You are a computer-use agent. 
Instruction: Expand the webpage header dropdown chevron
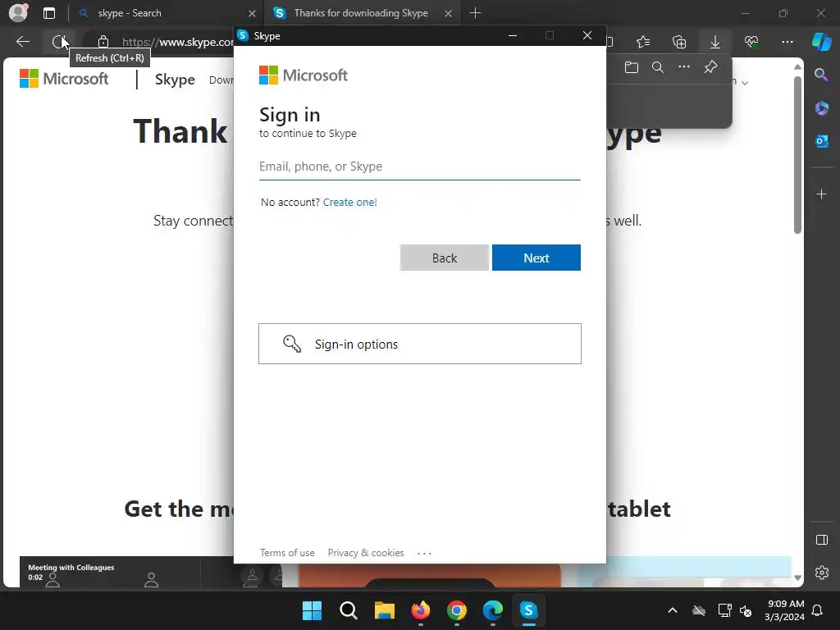pos(745,83)
